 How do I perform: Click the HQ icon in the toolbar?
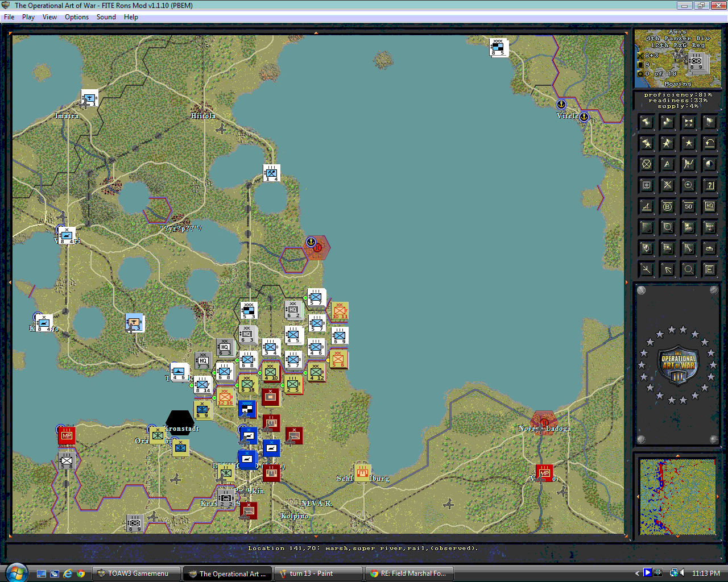(x=710, y=206)
